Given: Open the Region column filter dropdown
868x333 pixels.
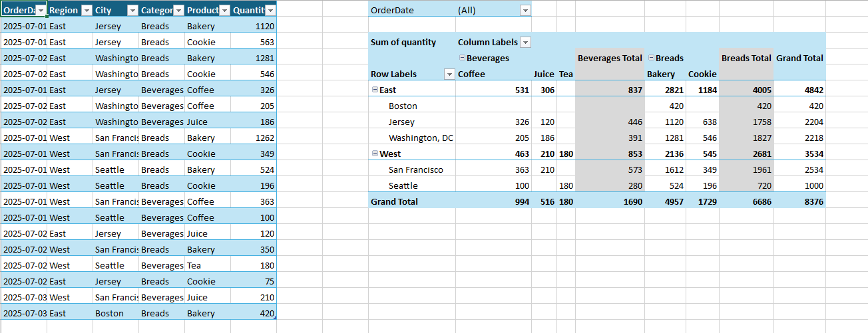Looking at the screenshot, I should pyautogui.click(x=86, y=11).
